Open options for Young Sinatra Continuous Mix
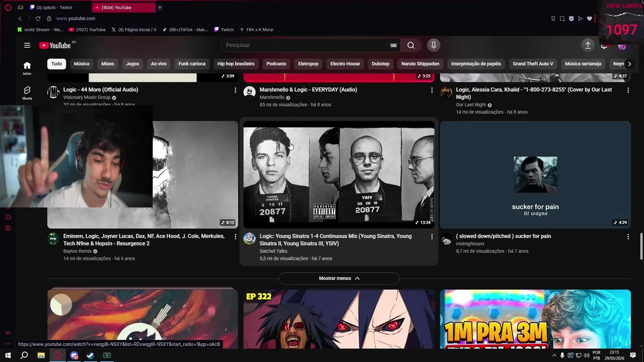The width and height of the screenshot is (644, 362). point(431,236)
